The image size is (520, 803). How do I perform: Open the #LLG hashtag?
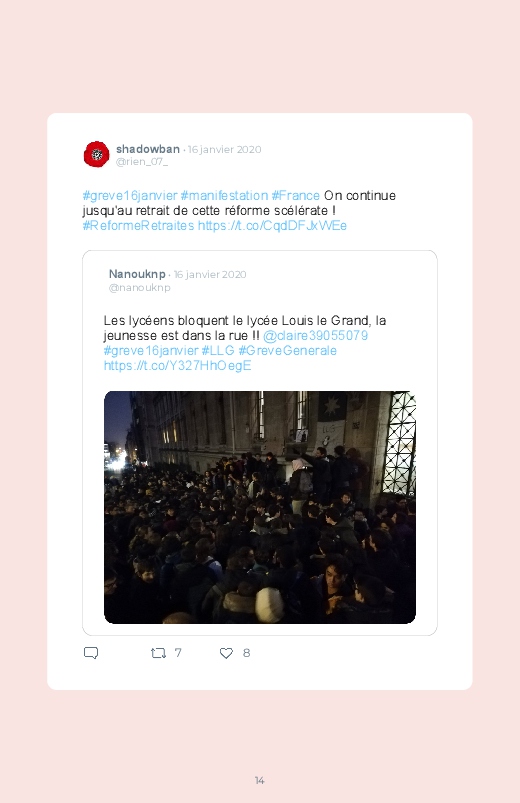point(218,350)
